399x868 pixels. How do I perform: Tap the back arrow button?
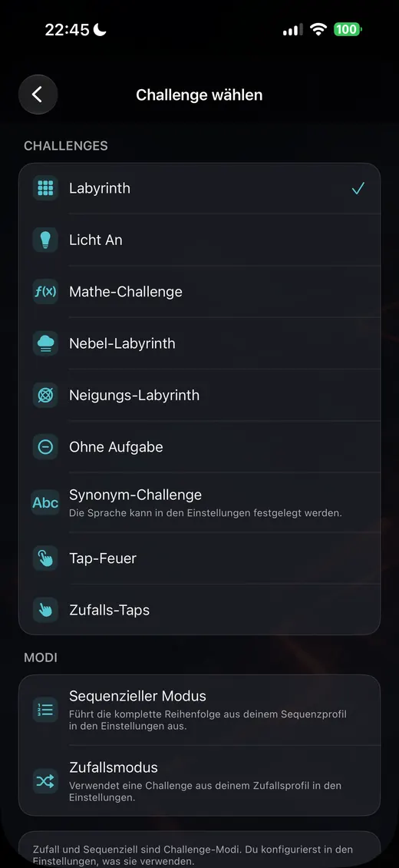[38, 94]
